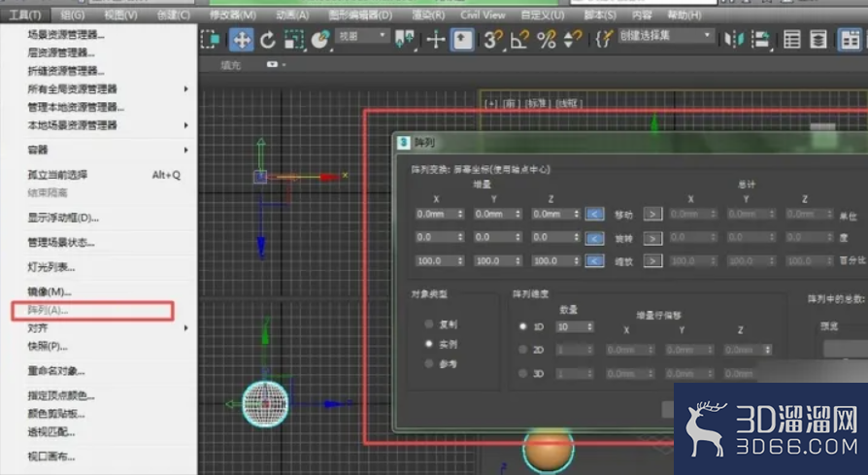
Task: Open the 工具(T) menu
Action: click(25, 15)
